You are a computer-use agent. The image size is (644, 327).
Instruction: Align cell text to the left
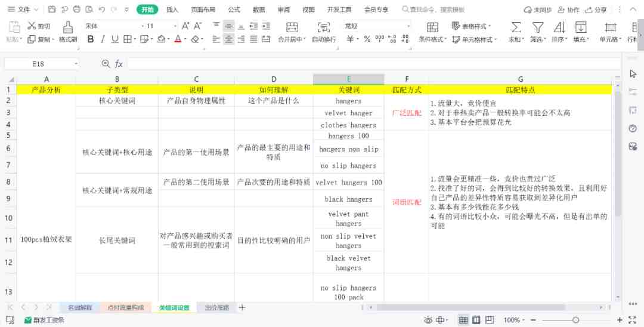coord(216,39)
